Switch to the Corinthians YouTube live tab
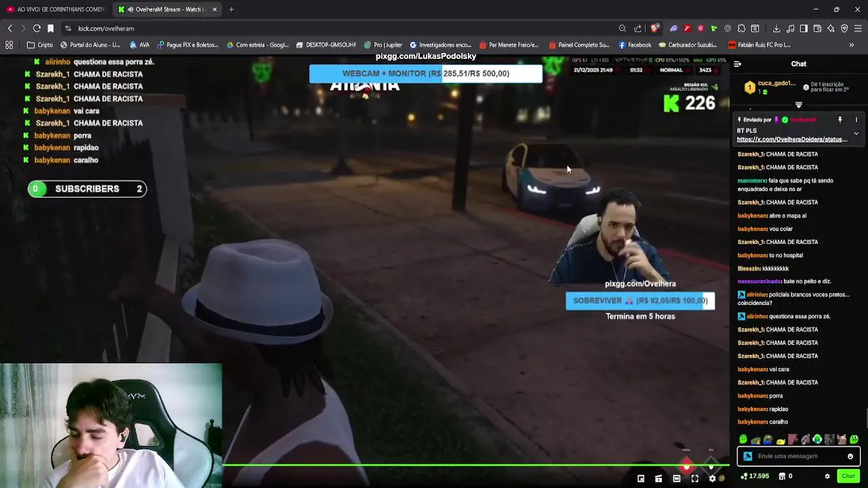The image size is (868, 488). click(56, 9)
